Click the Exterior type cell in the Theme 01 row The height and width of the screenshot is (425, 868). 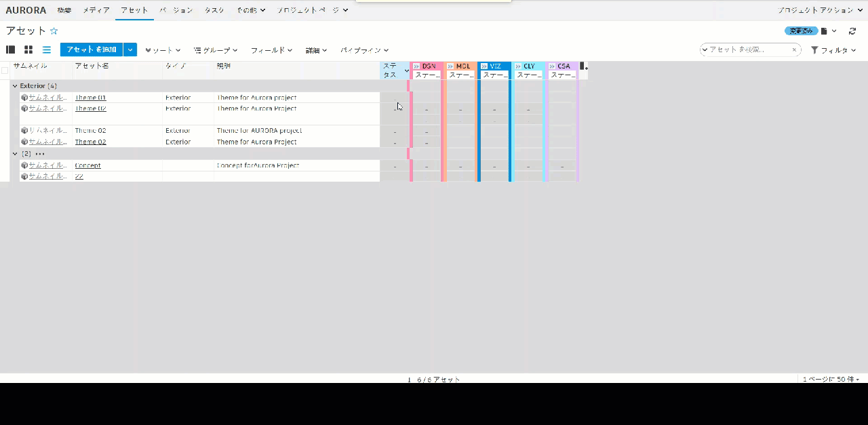[x=188, y=98]
